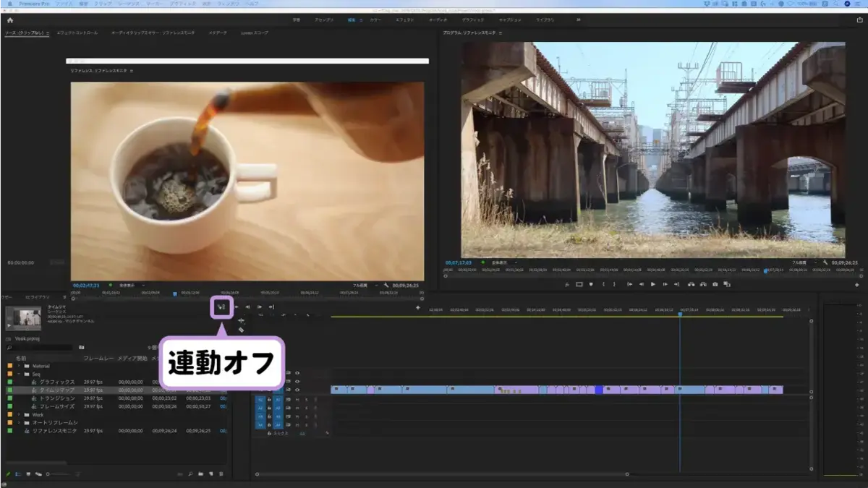Click the Home icon at top left
This screenshot has width=868, height=488.
[x=10, y=20]
